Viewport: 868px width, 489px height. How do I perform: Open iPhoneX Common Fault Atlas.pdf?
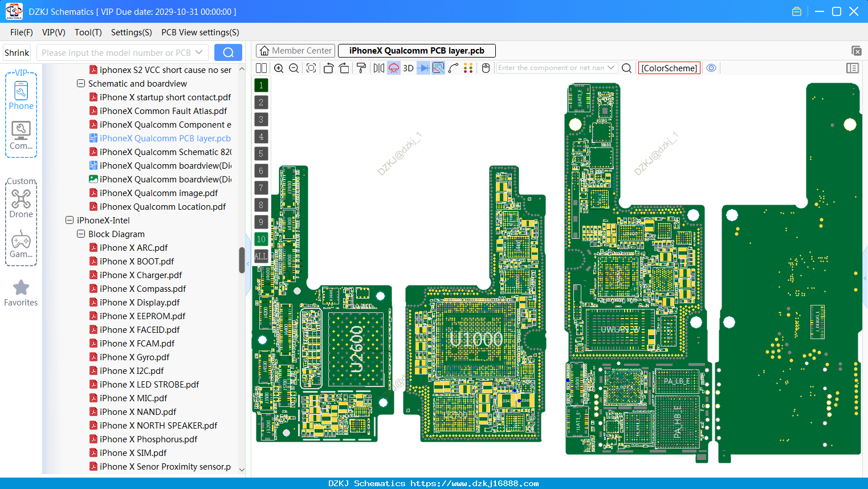pos(163,111)
